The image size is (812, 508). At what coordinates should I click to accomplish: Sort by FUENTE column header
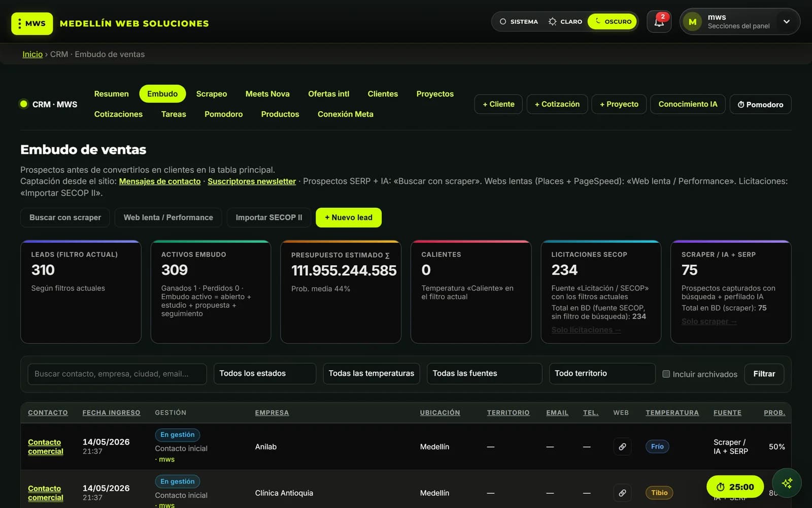pyautogui.click(x=727, y=412)
